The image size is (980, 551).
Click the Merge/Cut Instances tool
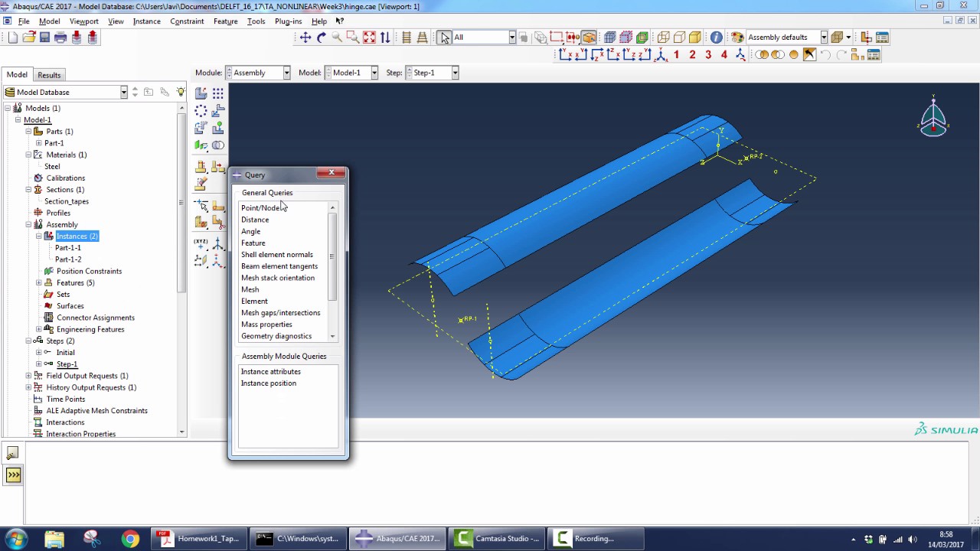pos(218,145)
